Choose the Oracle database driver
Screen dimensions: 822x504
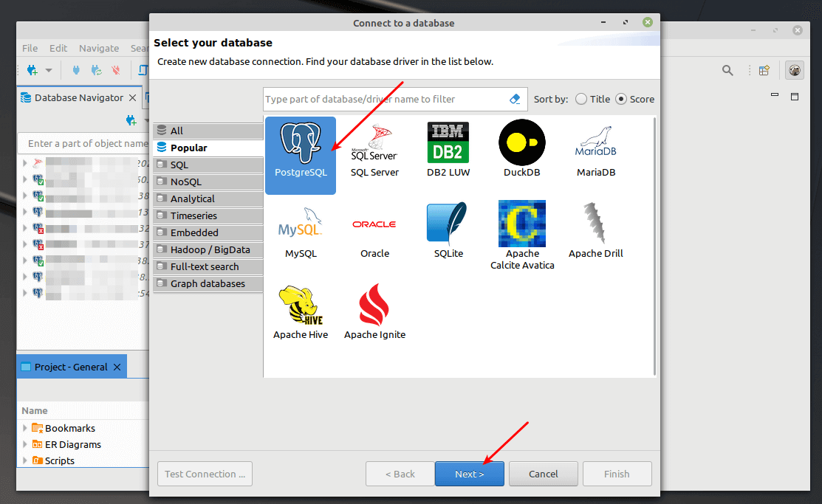pyautogui.click(x=374, y=229)
